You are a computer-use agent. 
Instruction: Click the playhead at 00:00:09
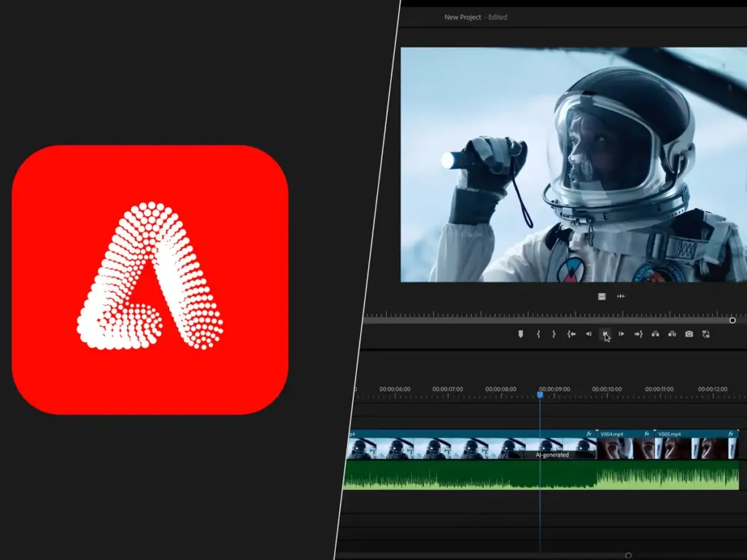coord(540,394)
